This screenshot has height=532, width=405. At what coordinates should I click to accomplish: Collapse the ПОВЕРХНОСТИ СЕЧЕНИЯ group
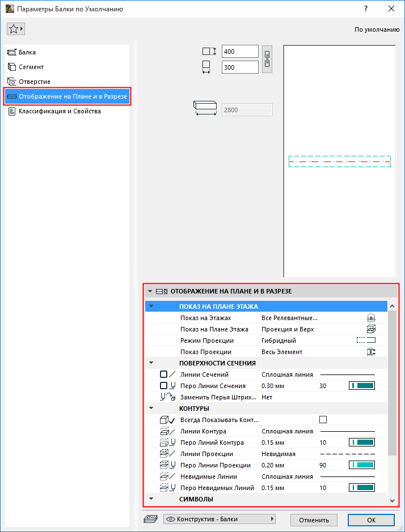[151, 363]
